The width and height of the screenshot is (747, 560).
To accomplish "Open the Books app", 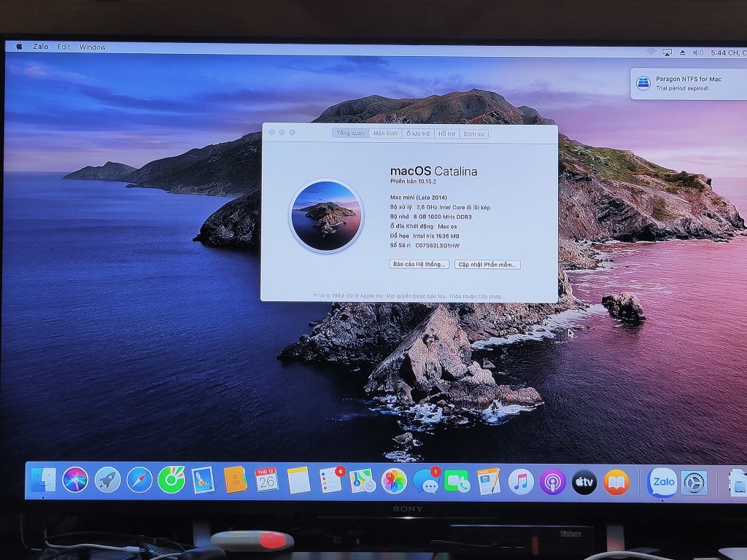I will click(x=616, y=483).
